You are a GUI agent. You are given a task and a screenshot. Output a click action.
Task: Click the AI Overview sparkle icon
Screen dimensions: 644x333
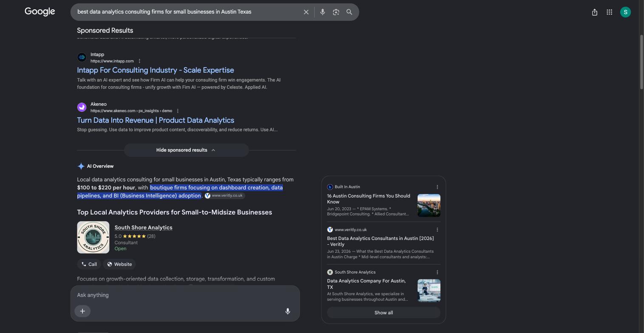click(81, 166)
